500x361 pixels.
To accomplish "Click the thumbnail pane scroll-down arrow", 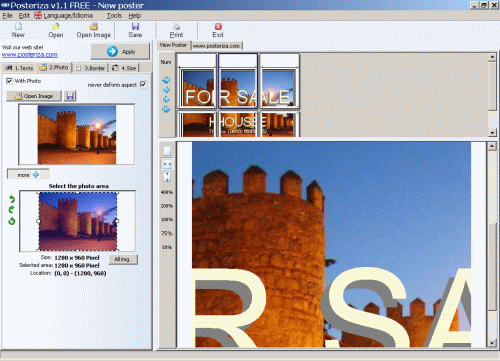I will point(492,133).
